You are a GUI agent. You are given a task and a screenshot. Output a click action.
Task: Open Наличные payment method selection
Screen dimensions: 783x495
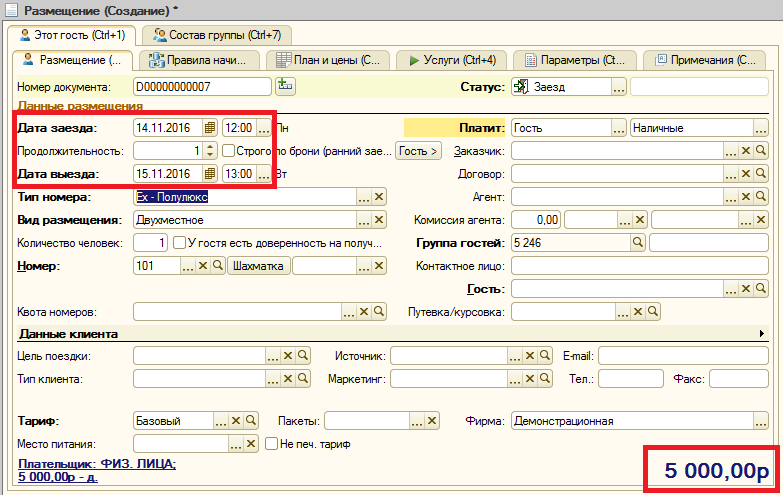[x=761, y=128]
